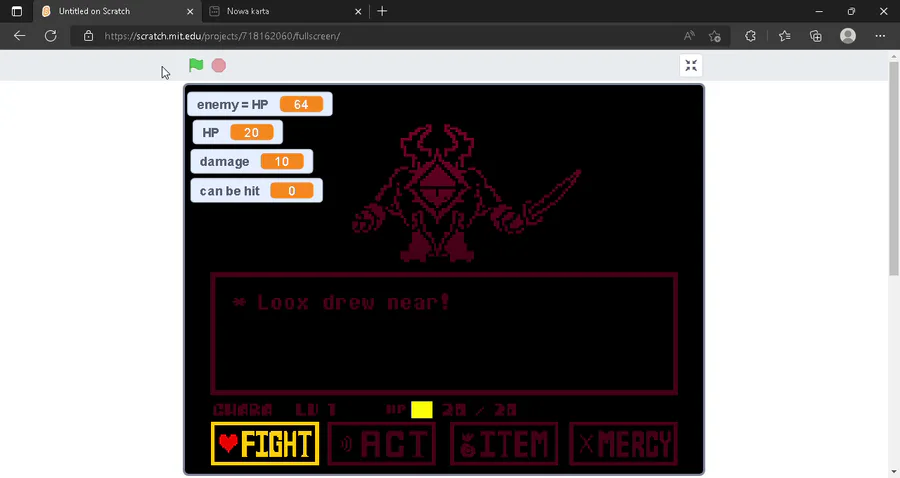
Task: Choose the MERCY button in the game
Action: [x=623, y=444]
